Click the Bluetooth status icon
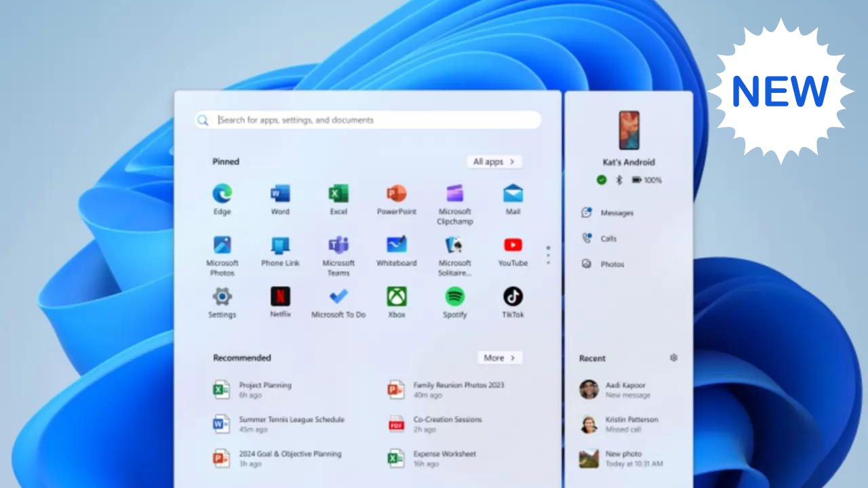 pyautogui.click(x=618, y=180)
